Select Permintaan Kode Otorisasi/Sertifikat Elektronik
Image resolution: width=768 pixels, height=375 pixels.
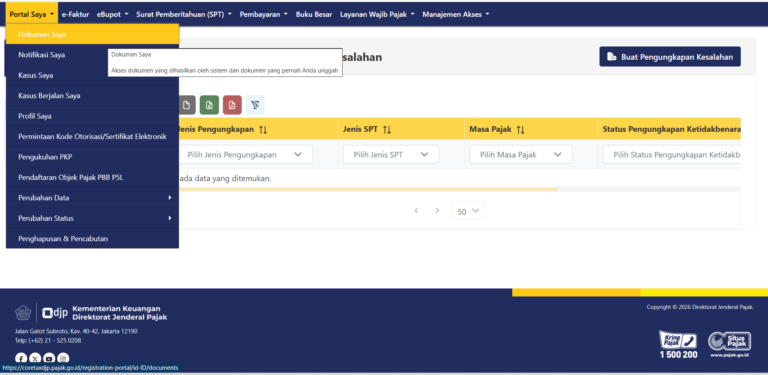[x=92, y=137]
